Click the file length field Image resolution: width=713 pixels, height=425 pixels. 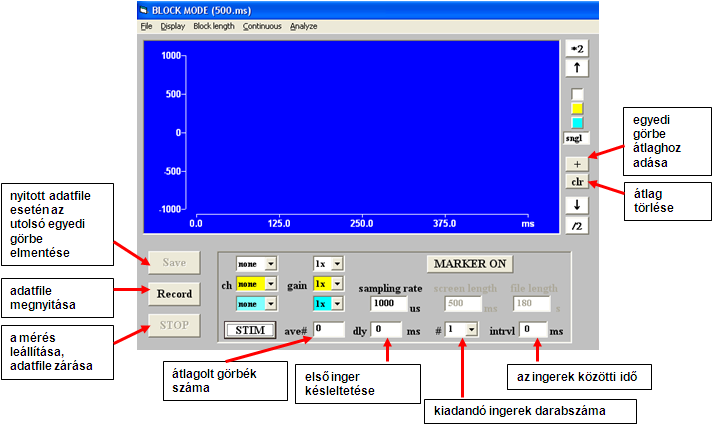pos(532,304)
